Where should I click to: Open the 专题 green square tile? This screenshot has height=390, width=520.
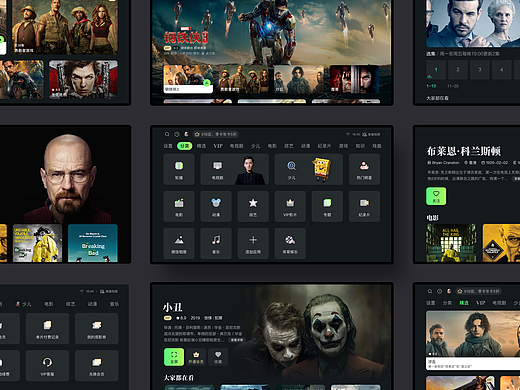(327, 206)
